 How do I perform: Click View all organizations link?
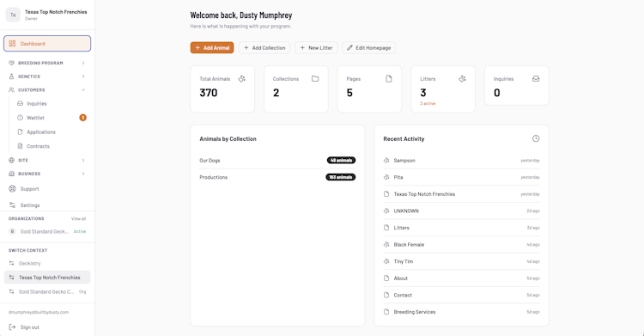[78, 219]
